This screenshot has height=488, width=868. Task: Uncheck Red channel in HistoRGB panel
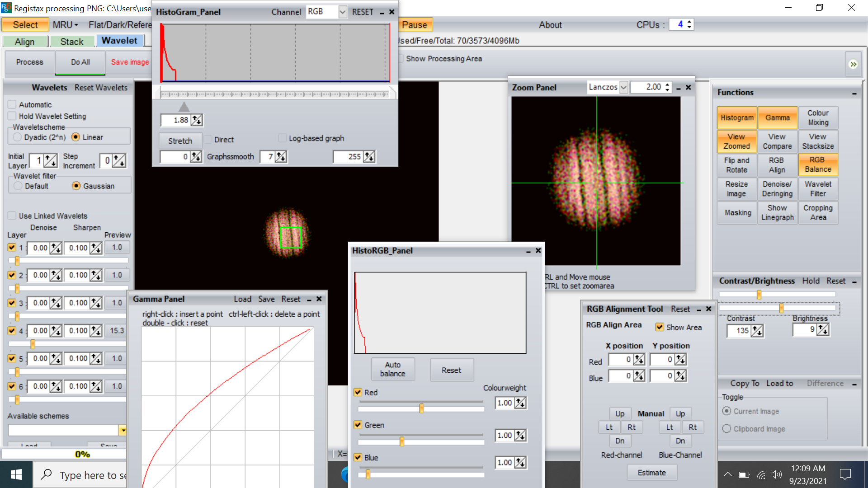coord(358,392)
